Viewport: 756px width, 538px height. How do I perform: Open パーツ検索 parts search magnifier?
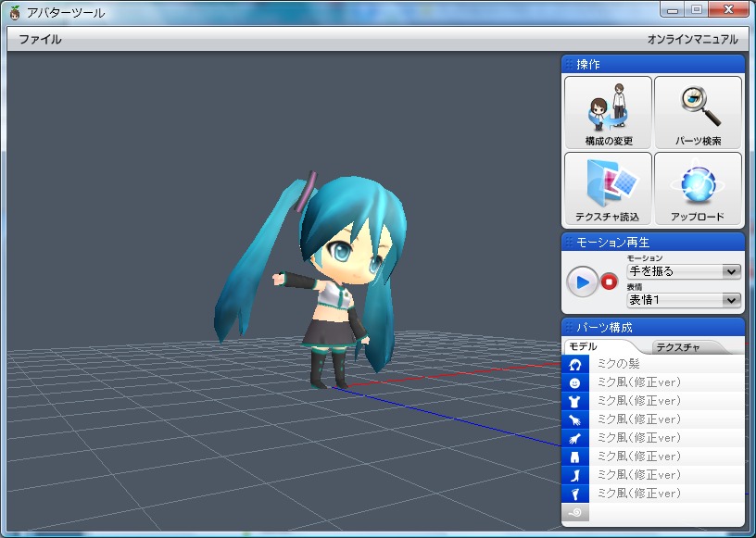click(x=698, y=112)
